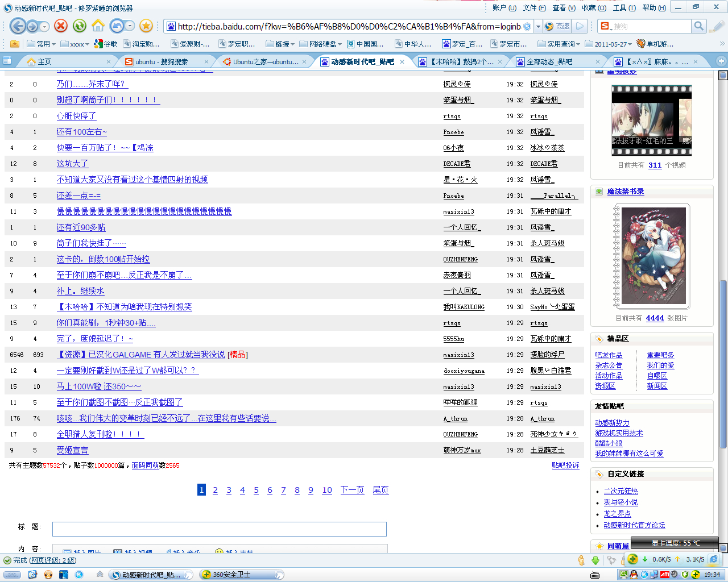Go back with the browser Back arrow
728x582 pixels.
[x=18, y=26]
